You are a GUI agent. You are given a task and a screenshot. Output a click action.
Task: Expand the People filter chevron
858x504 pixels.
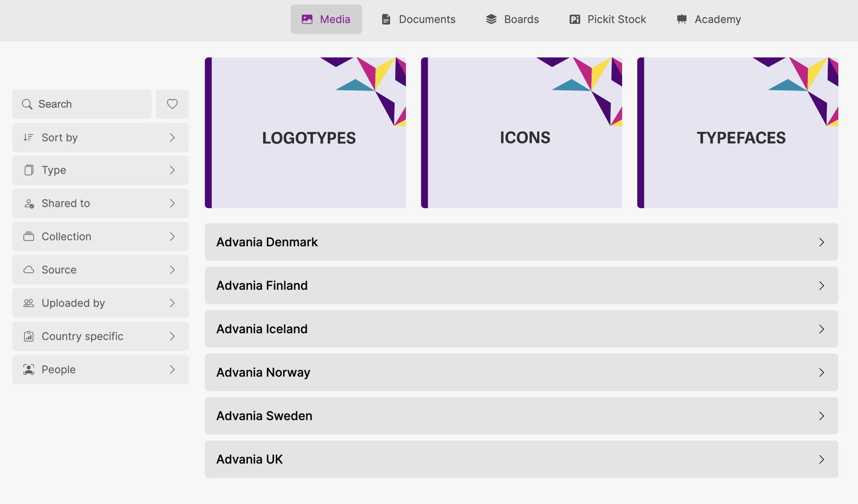[x=172, y=369]
